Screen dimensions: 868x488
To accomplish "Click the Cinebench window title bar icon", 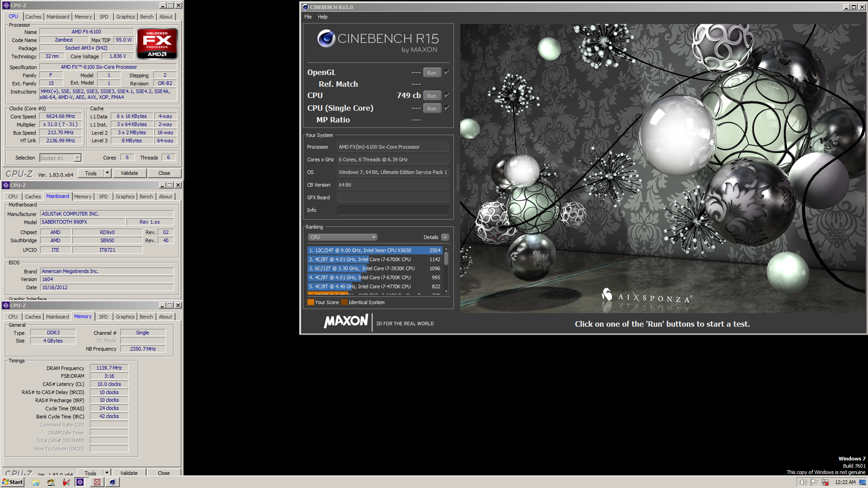I will click(x=305, y=7).
